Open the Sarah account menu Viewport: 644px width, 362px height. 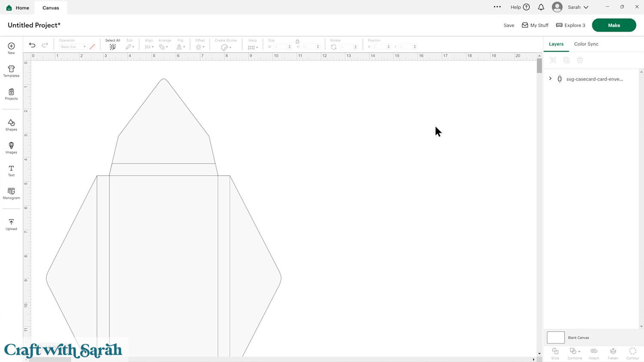pos(570,7)
